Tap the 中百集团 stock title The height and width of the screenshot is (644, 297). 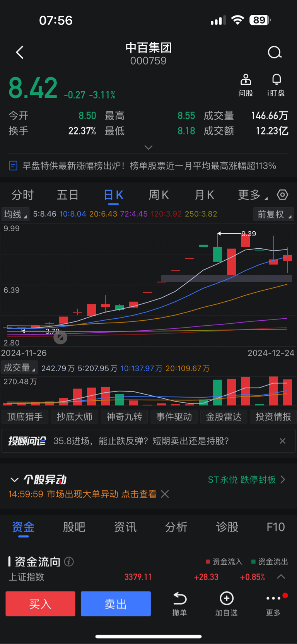click(x=148, y=48)
